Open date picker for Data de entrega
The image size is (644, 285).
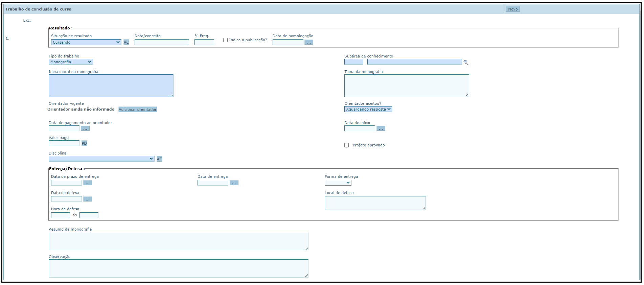coord(234,183)
